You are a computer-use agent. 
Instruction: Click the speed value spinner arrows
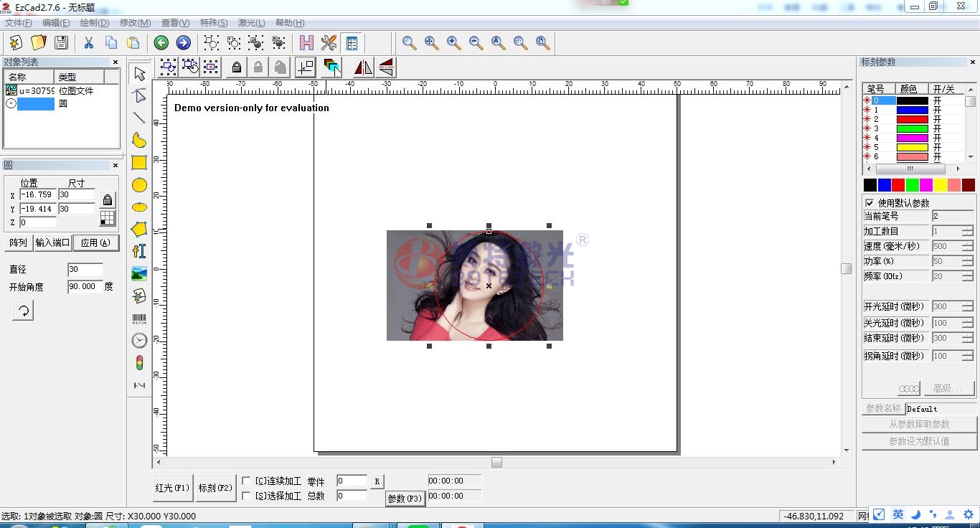point(967,246)
